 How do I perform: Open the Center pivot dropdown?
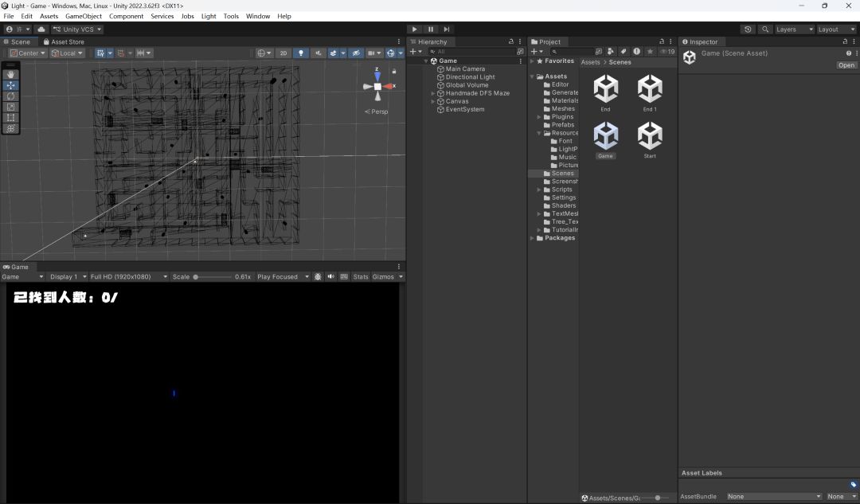(x=27, y=53)
